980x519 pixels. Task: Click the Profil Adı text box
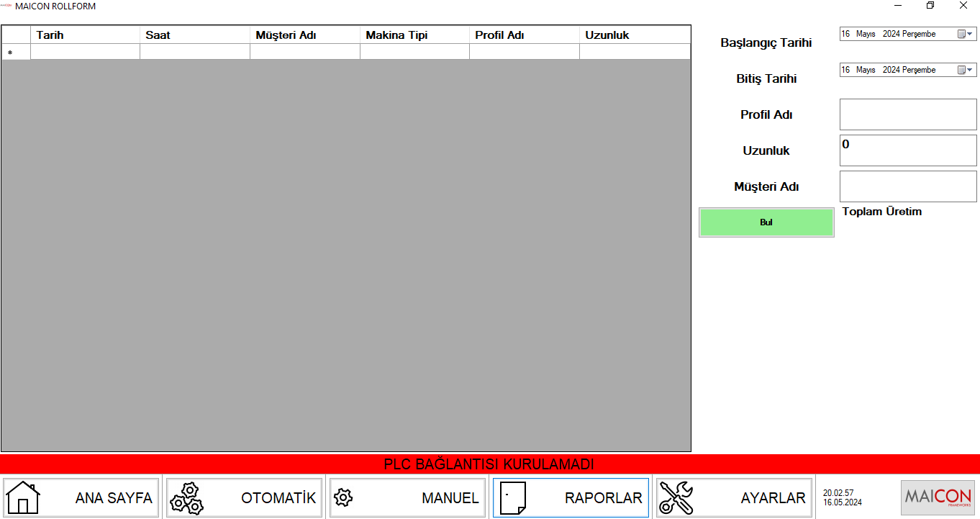click(x=908, y=114)
